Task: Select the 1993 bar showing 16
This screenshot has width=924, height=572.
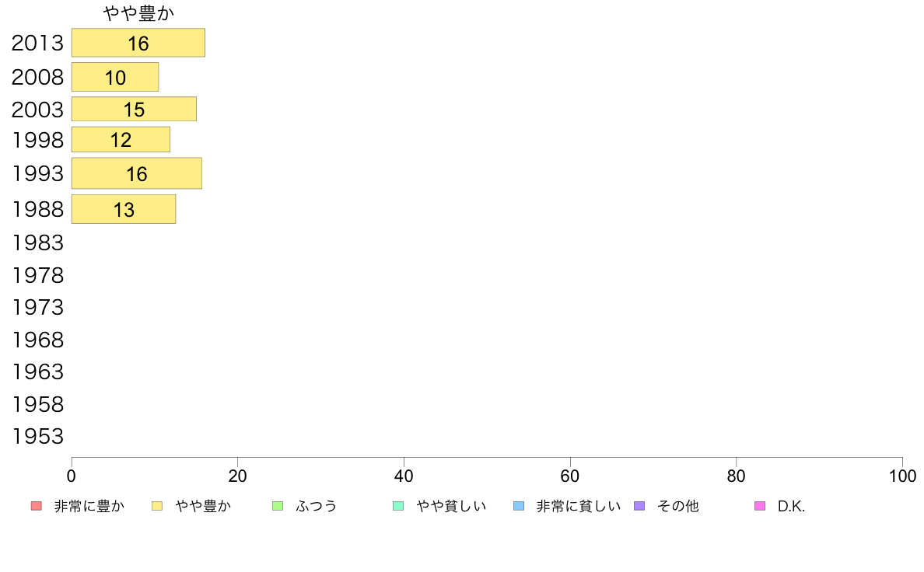Action: 136,173
